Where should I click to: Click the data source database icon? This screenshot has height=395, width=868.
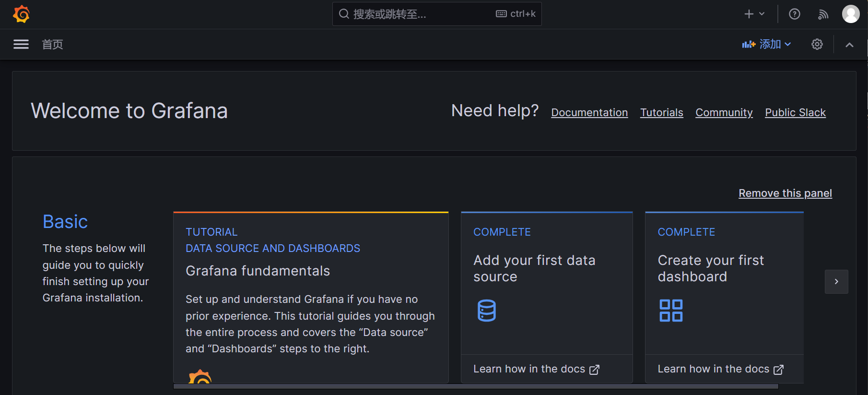(486, 311)
